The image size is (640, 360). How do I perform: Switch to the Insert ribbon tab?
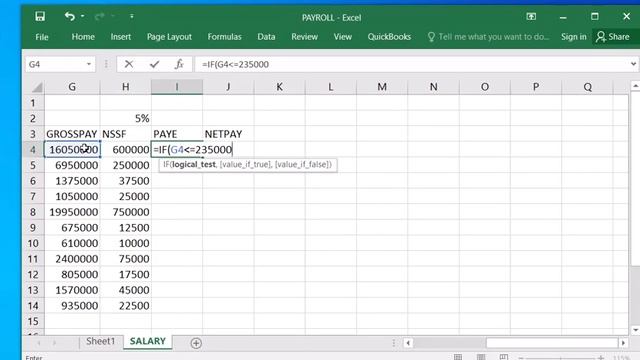[x=121, y=37]
